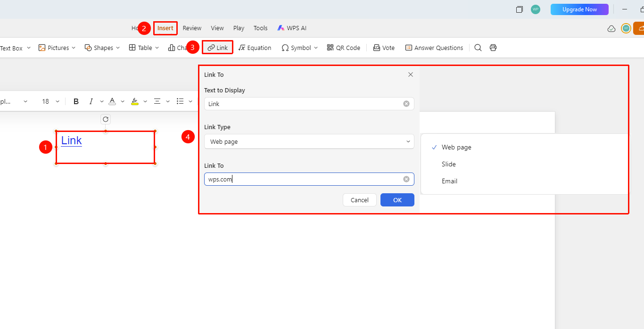Viewport: 644px width, 329px height.
Task: Toggle bold formatting
Action: click(76, 101)
